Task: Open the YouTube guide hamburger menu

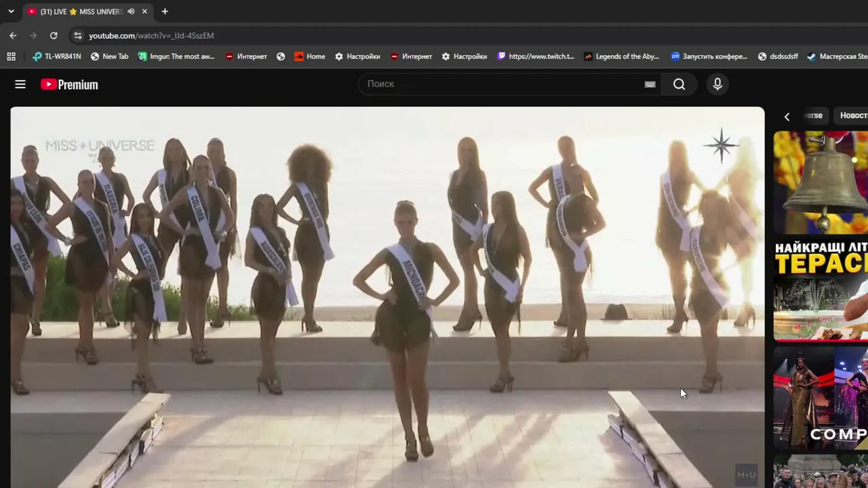Action: pos(20,84)
